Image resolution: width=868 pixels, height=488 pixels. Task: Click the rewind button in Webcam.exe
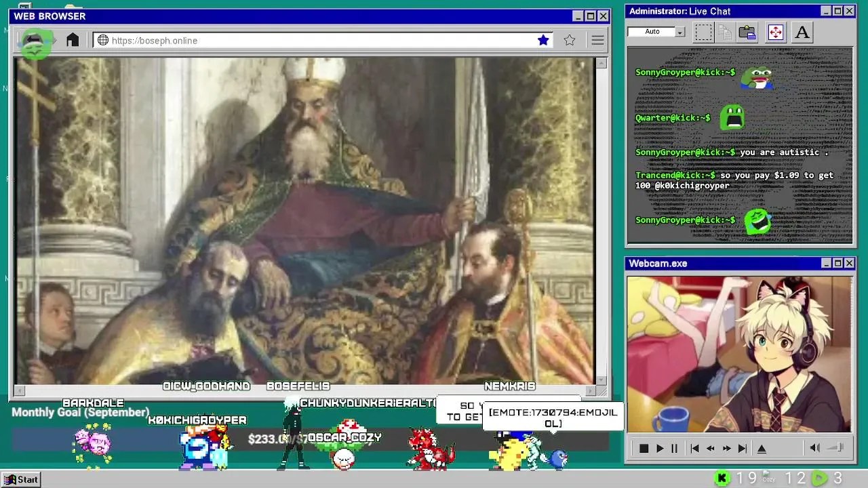710,449
